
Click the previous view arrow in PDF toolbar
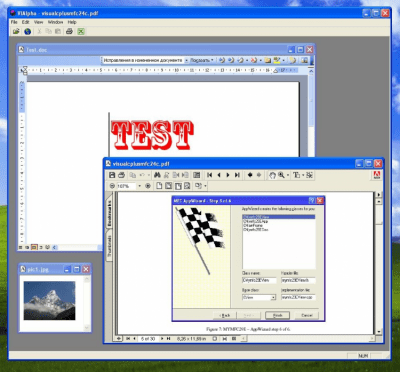click(250, 175)
